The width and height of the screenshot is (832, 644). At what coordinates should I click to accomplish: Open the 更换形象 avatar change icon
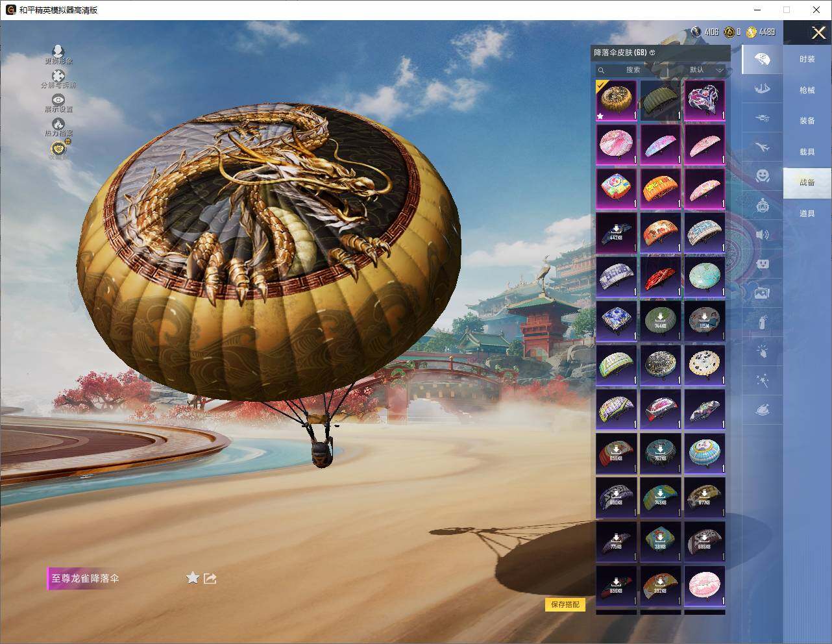point(58,52)
